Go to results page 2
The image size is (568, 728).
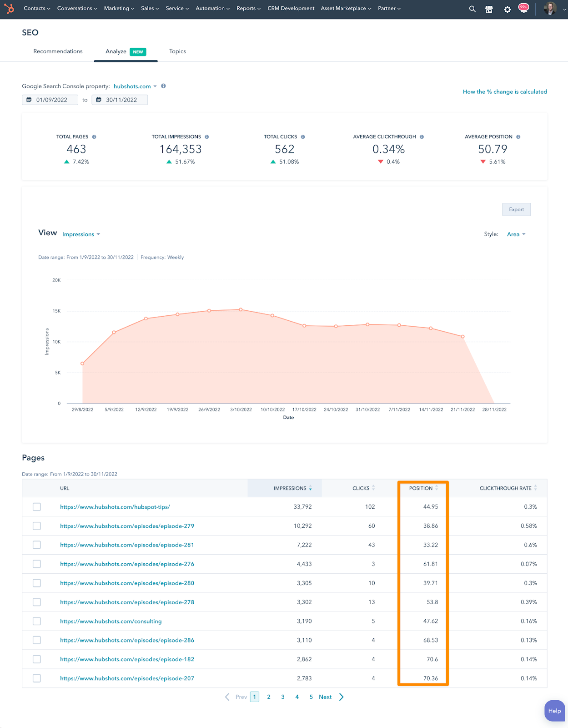click(x=269, y=697)
